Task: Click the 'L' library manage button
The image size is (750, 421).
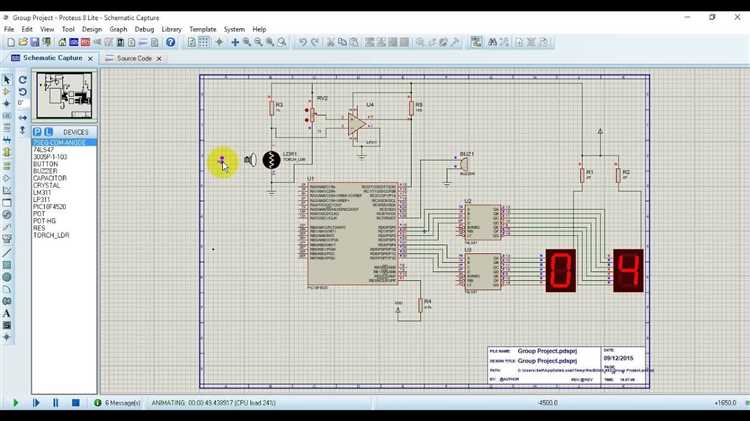Action: tap(48, 132)
